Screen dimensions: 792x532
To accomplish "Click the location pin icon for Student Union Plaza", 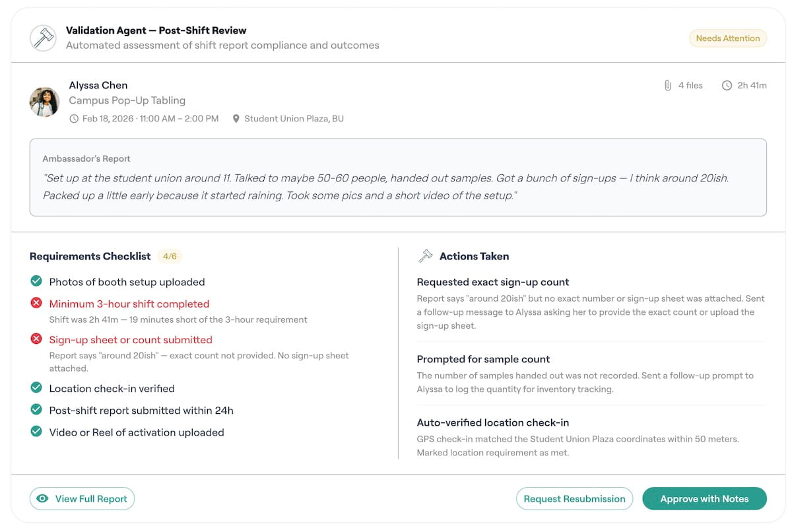I will tap(236, 119).
